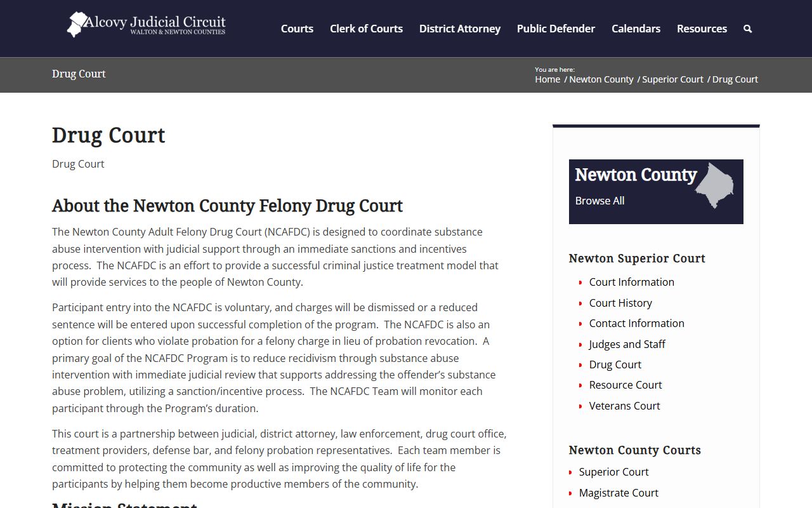This screenshot has width=812, height=508.
Task: Click the Newton County banner heading
Action: [x=636, y=175]
